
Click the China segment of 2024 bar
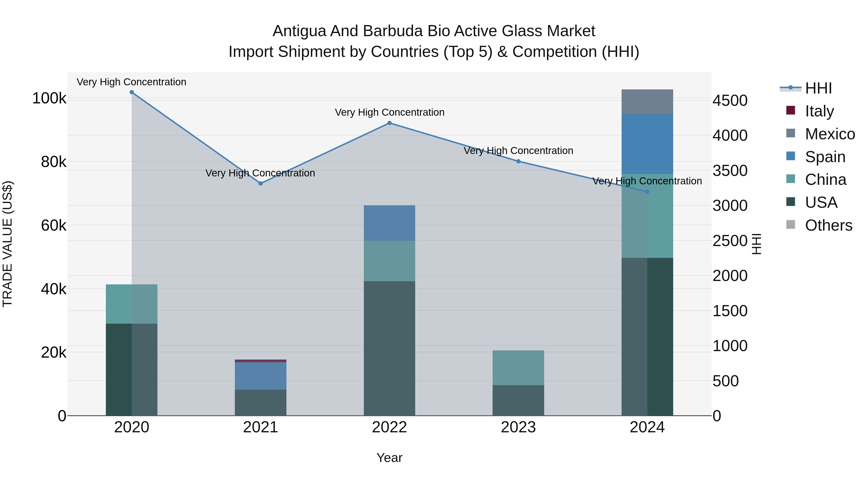[x=647, y=216]
